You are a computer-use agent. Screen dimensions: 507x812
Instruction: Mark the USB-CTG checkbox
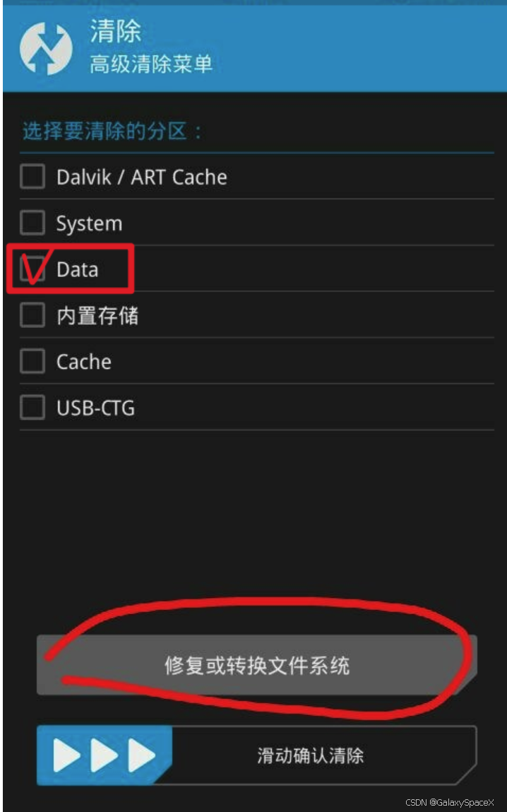(32, 408)
